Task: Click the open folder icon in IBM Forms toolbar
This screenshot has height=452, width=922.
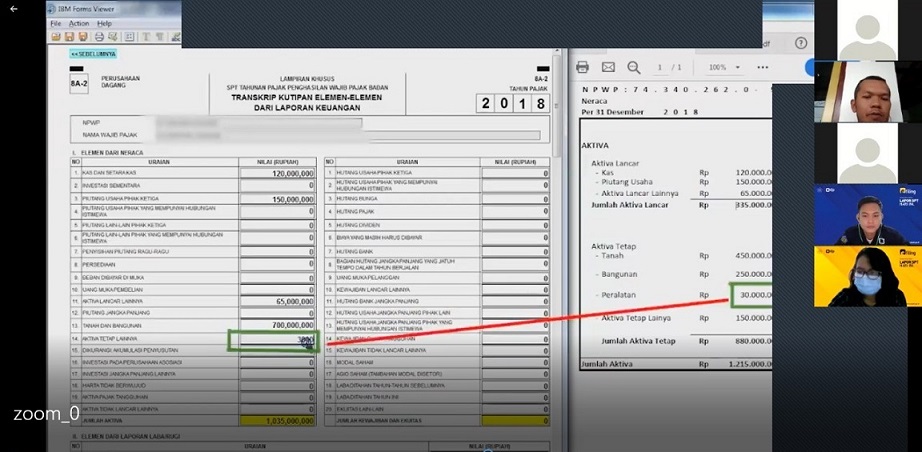Action: pos(56,37)
